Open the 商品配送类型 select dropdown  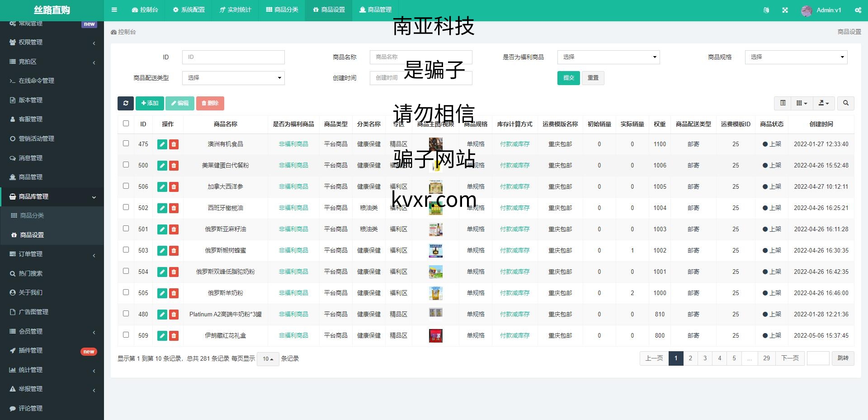233,78
